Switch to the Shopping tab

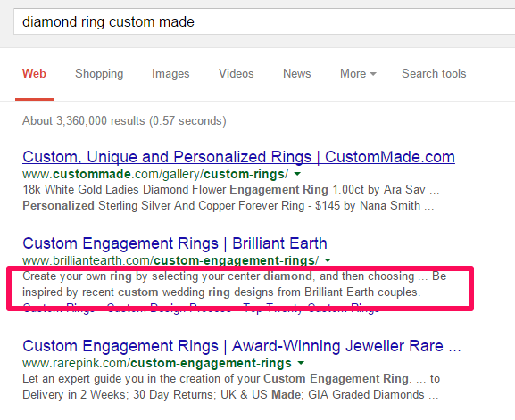[x=99, y=73]
